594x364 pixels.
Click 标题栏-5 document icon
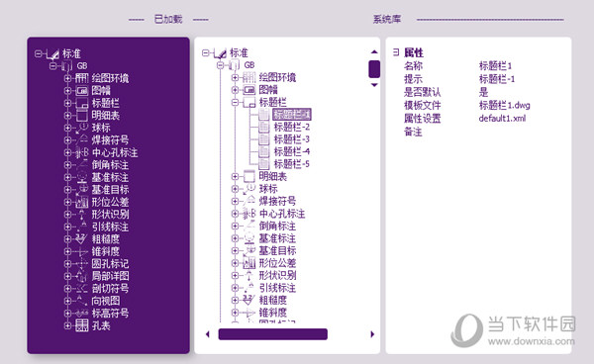[x=264, y=164]
